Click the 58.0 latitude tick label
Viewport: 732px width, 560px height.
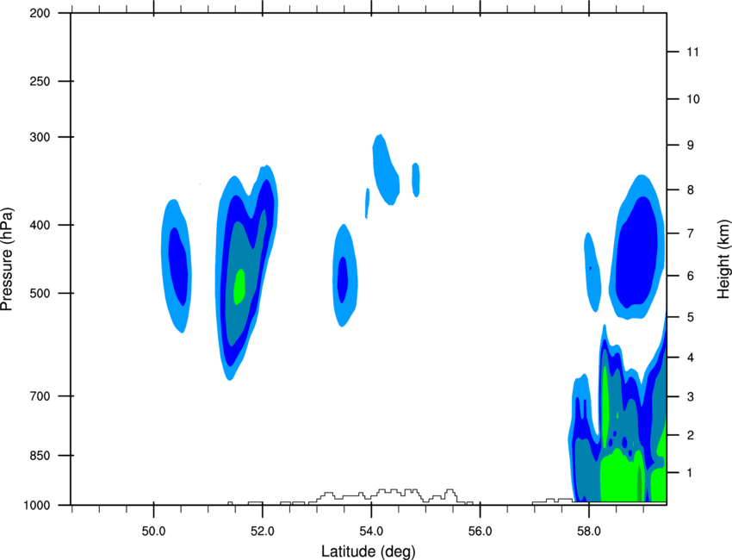(589, 532)
